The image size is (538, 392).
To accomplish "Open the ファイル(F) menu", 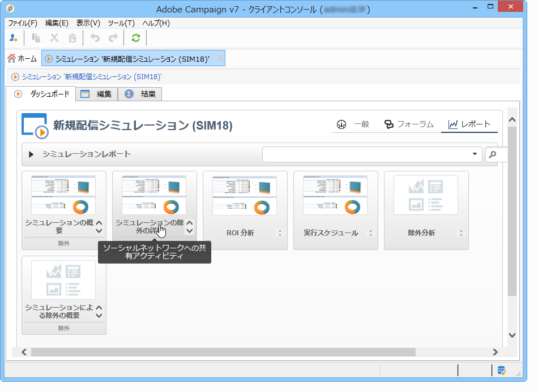I will [23, 23].
